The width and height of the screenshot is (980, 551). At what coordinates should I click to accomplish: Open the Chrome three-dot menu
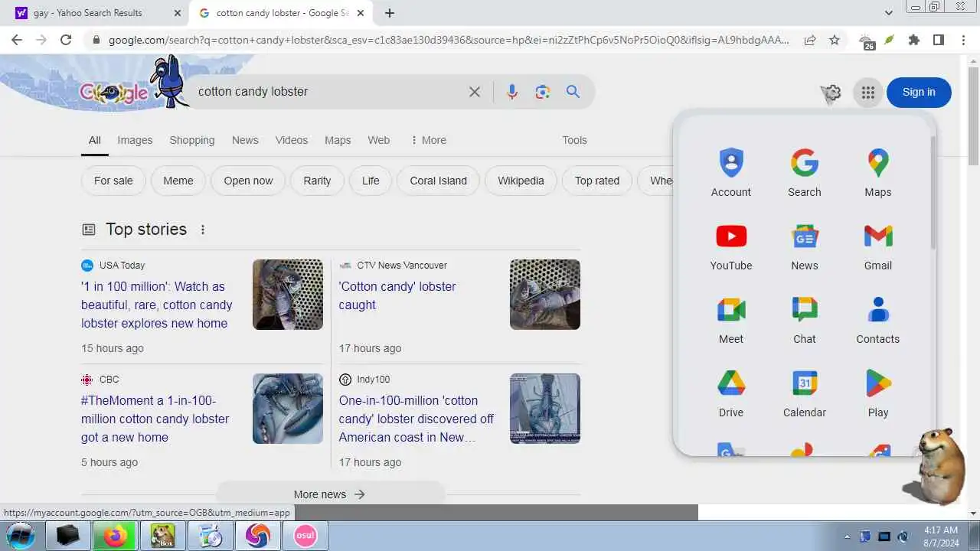point(963,40)
